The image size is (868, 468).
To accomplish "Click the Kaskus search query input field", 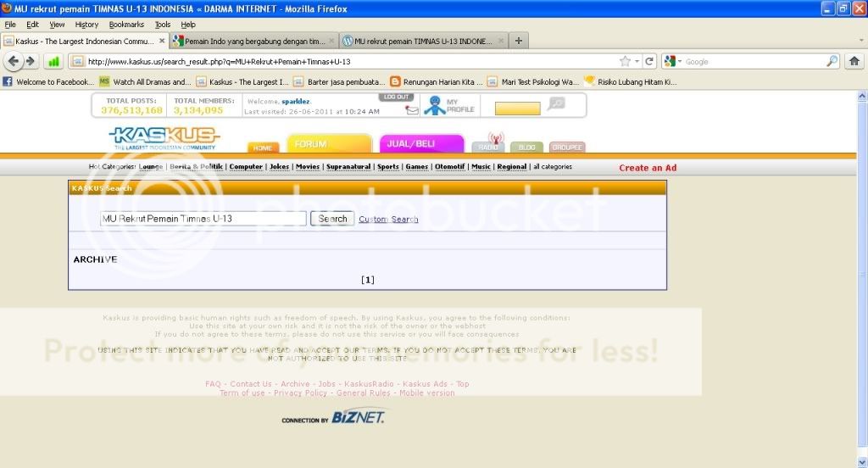I will 203,219.
